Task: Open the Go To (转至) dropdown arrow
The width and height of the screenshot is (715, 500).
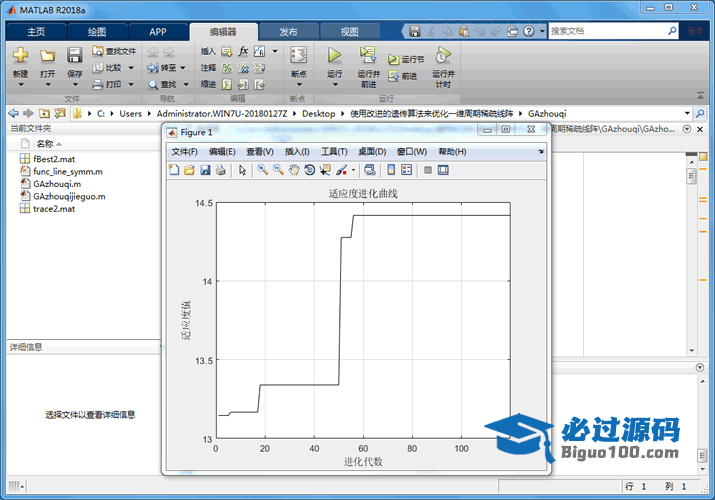Action: pos(183,68)
